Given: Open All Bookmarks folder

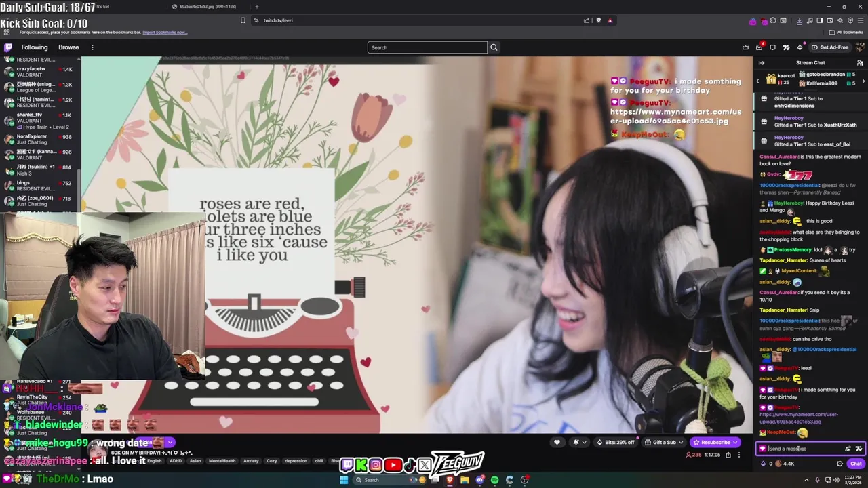Looking at the screenshot, I should point(846,32).
